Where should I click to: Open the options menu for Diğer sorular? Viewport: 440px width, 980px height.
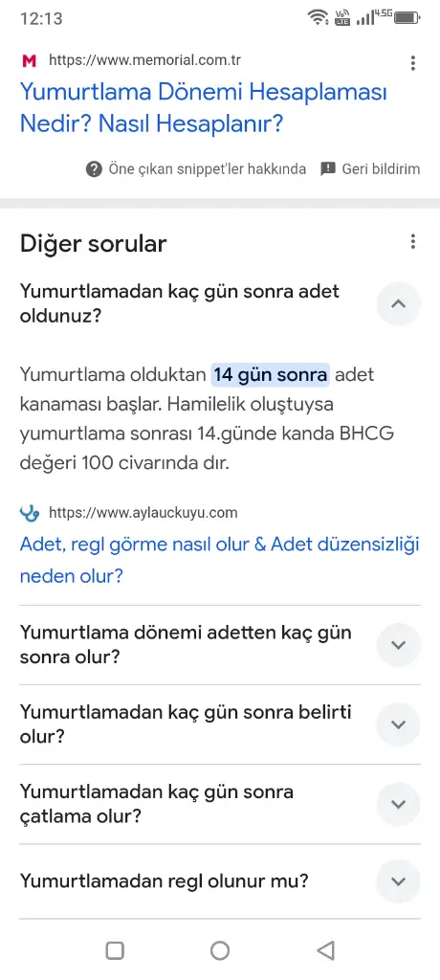(x=412, y=242)
